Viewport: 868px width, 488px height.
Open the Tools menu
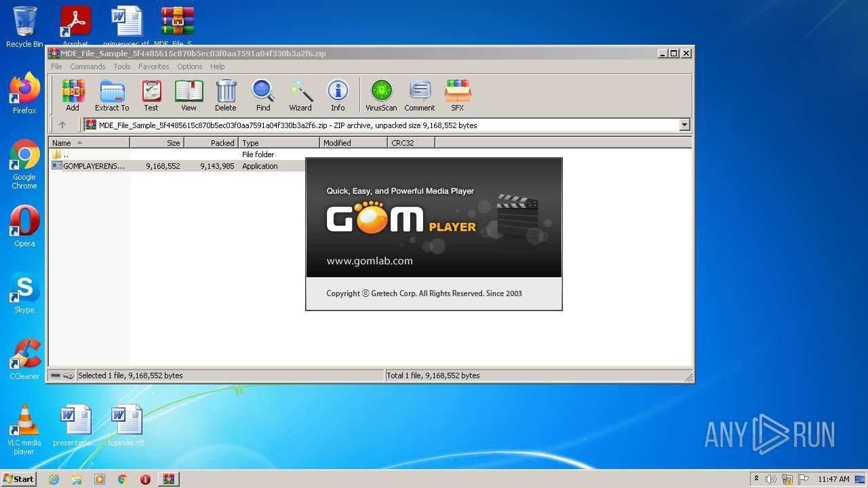pos(122,66)
